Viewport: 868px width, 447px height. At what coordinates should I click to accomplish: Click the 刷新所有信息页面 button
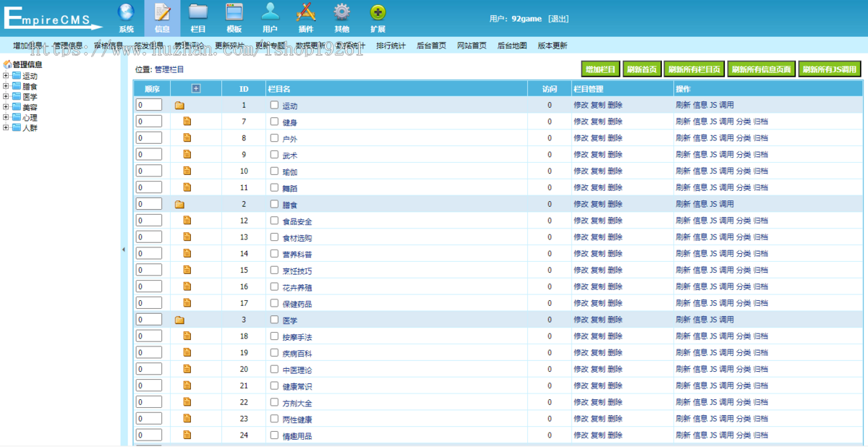coord(762,69)
